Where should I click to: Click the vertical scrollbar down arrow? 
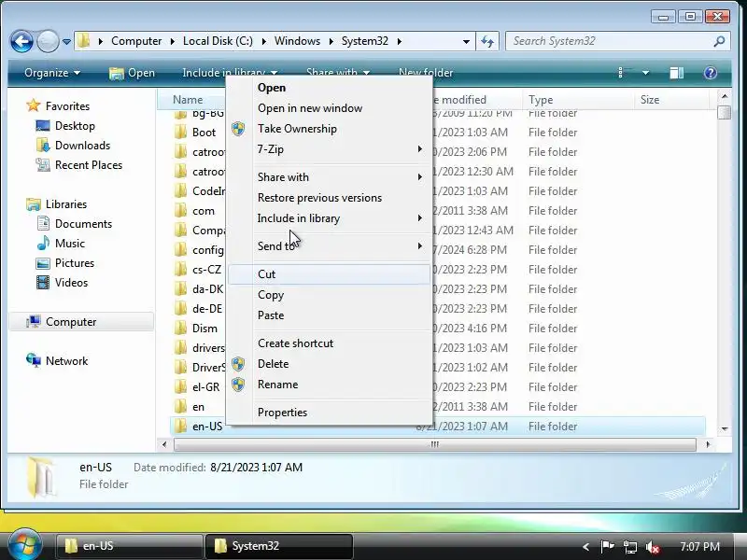coord(725,429)
